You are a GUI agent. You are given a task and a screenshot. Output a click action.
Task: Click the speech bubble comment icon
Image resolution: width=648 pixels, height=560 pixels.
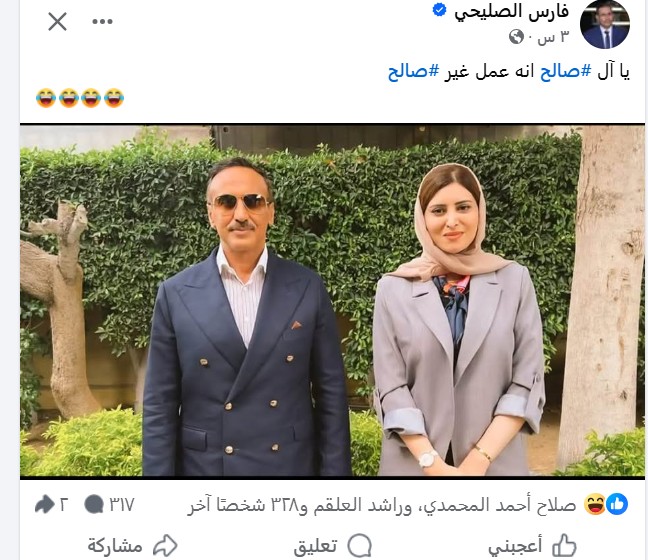[360, 546]
